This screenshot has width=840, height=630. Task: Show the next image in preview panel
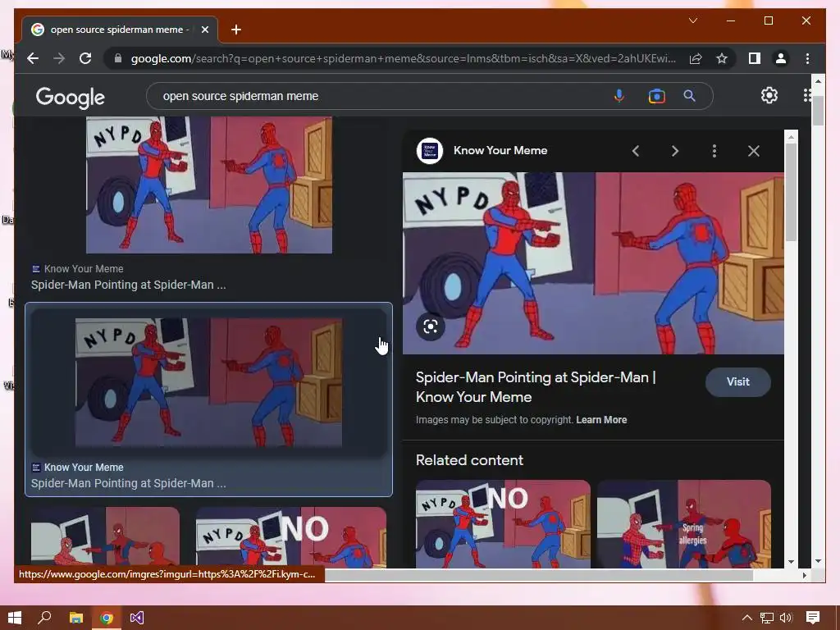[x=675, y=151]
